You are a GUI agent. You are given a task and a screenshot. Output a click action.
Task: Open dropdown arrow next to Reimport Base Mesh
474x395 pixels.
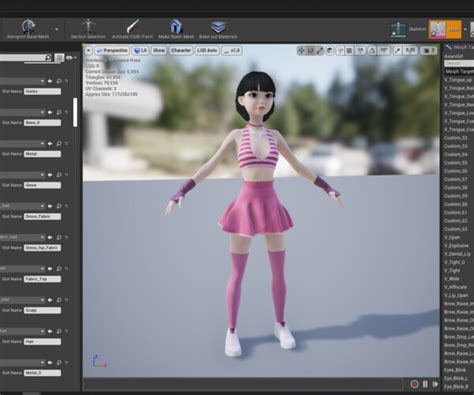pos(57,29)
